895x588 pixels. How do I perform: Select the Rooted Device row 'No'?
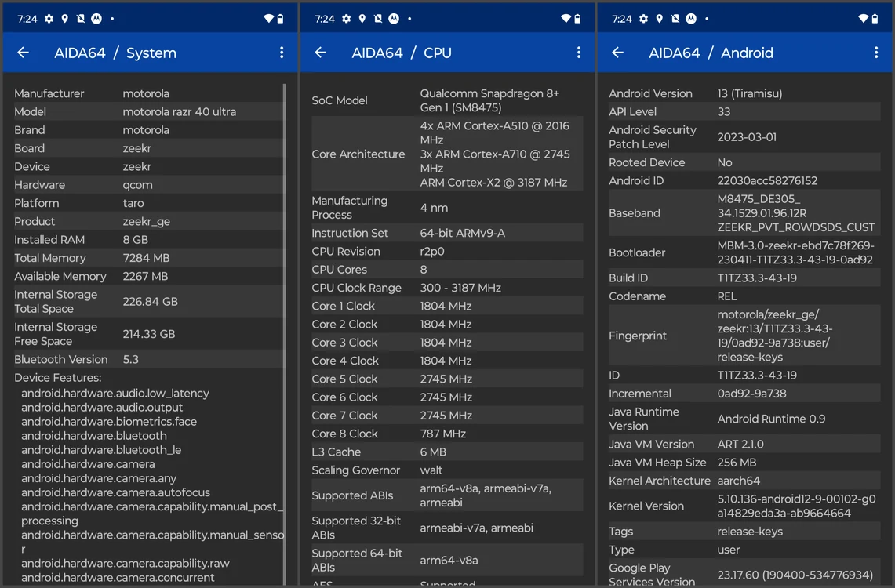tap(744, 162)
